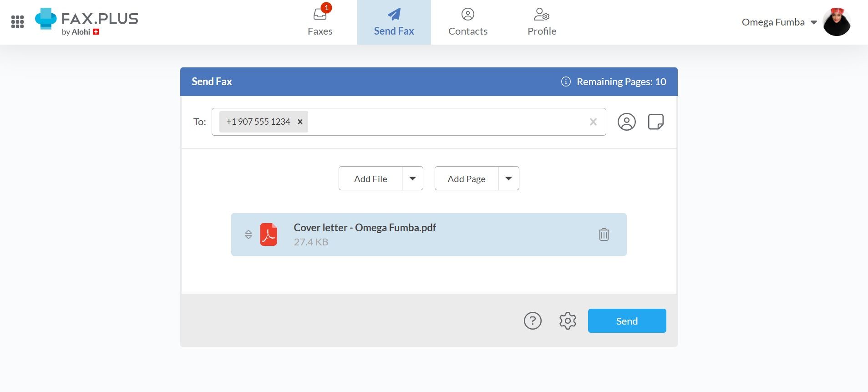Click the +1 907 555 1234 number text
Image resolution: width=868 pixels, height=392 pixels.
pyautogui.click(x=258, y=122)
